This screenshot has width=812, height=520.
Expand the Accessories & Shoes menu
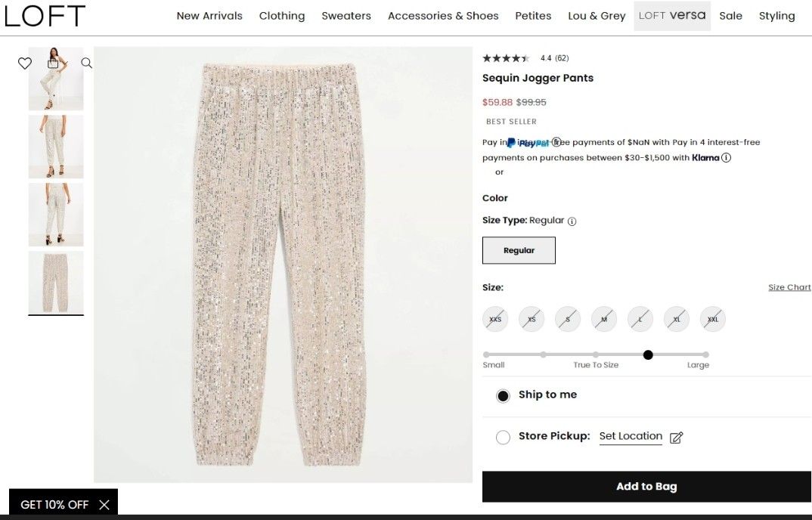point(443,16)
